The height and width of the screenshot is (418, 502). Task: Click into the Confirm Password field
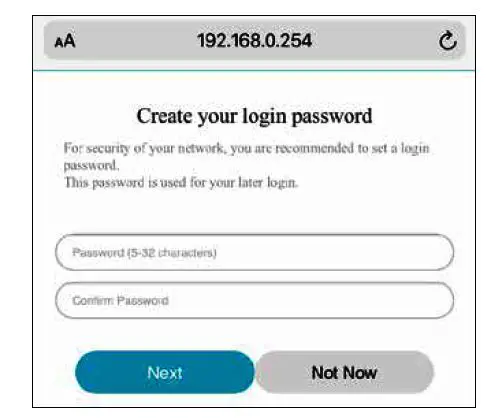pyautogui.click(x=254, y=300)
